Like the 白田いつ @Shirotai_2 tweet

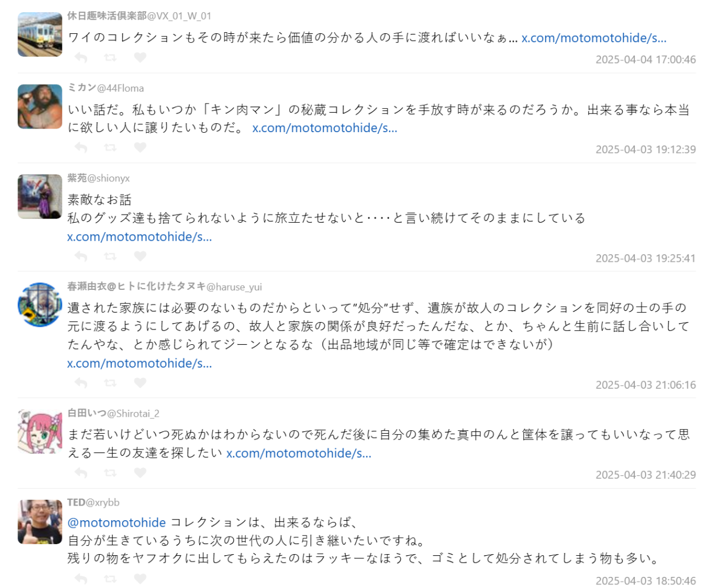[140, 473]
